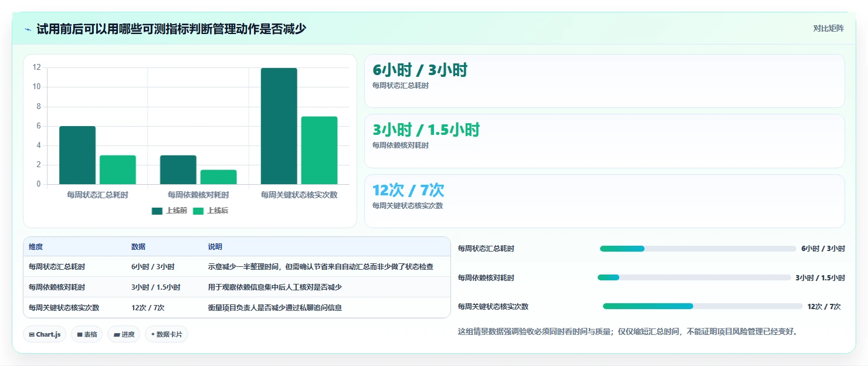Click 每周依赖核对耗时 label in progress list
The width and height of the screenshot is (868, 366).
point(486,277)
